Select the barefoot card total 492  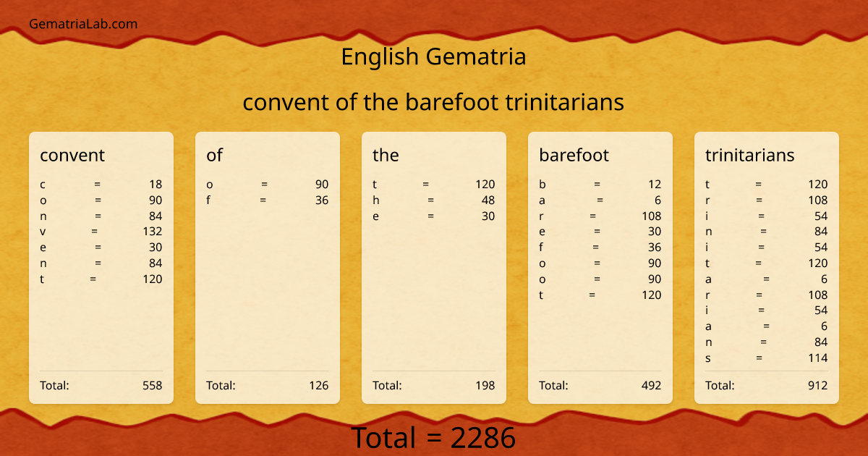(x=652, y=385)
